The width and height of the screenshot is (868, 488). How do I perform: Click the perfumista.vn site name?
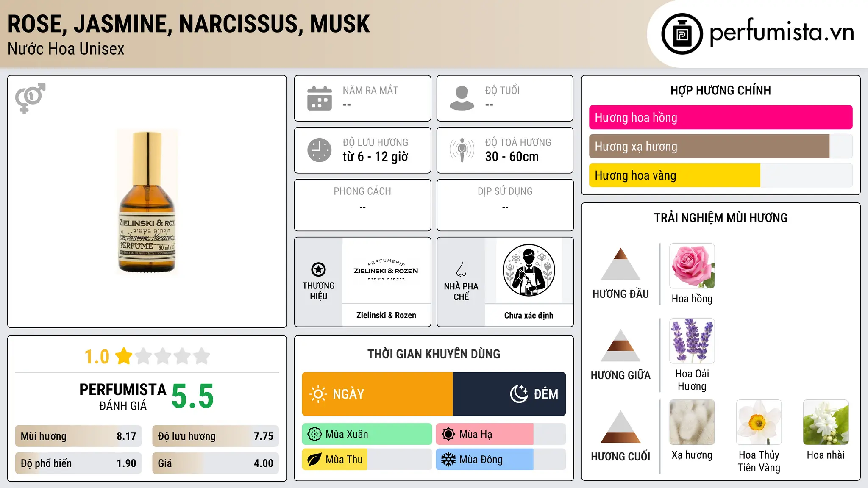[782, 33]
